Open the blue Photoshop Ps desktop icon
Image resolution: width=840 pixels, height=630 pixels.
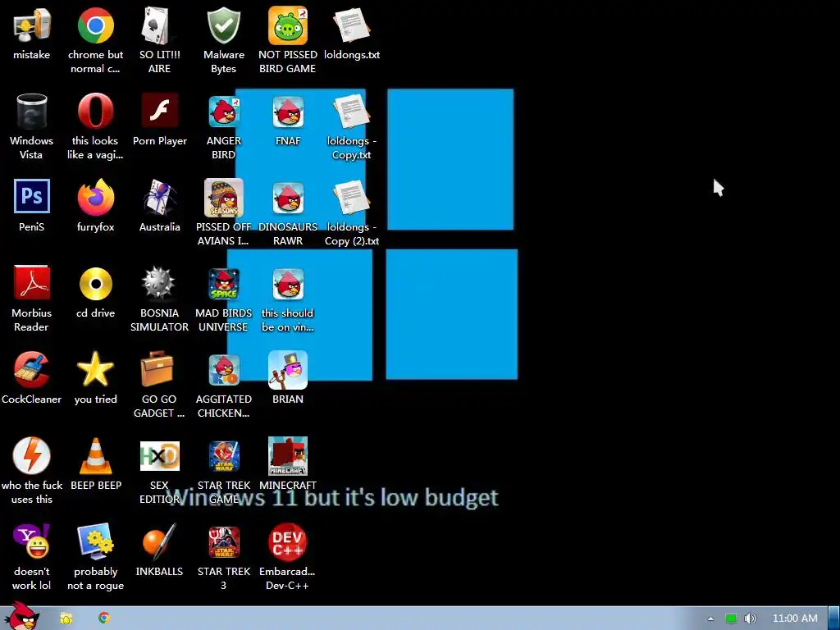32,196
